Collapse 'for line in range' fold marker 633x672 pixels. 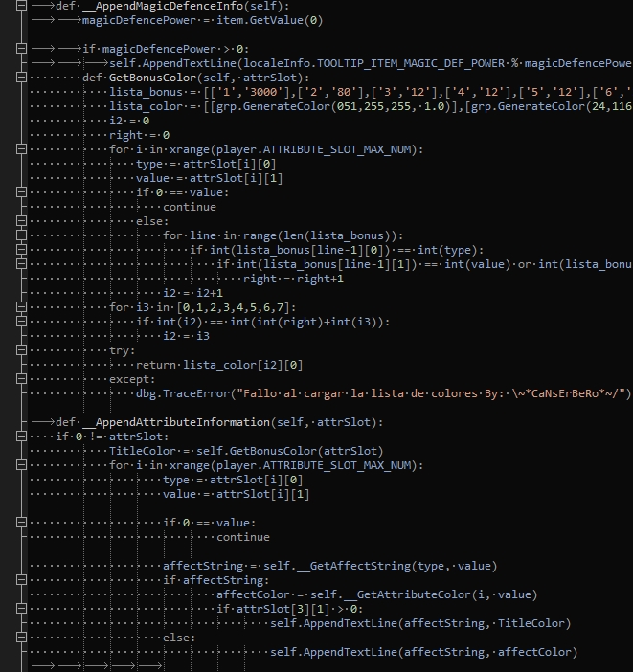(x=21, y=235)
